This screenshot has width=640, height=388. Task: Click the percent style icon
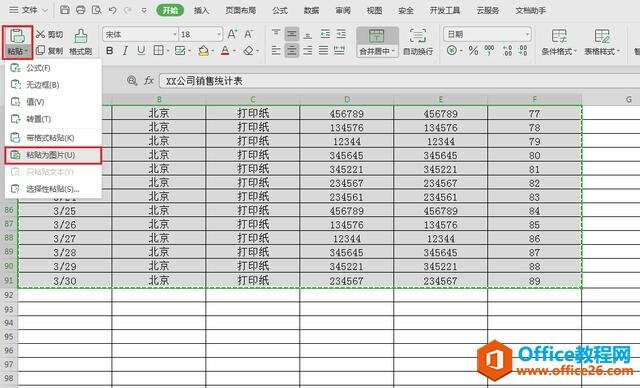473,51
